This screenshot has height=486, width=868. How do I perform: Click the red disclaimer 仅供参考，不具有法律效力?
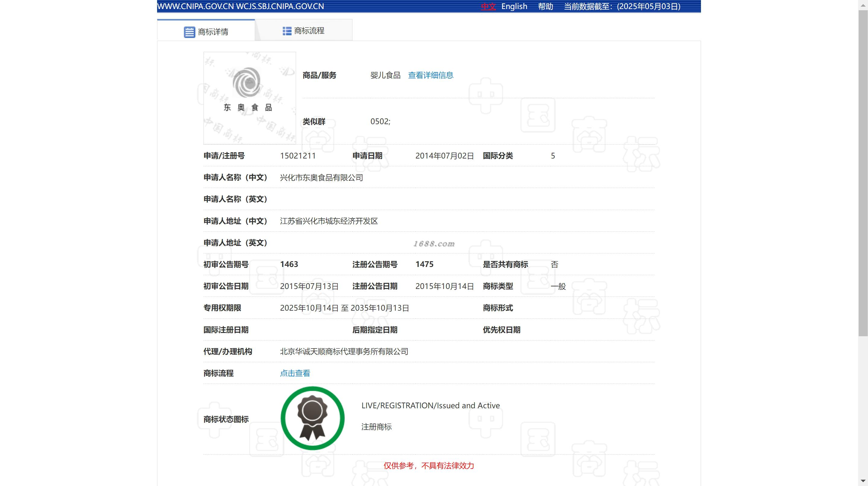(429, 466)
